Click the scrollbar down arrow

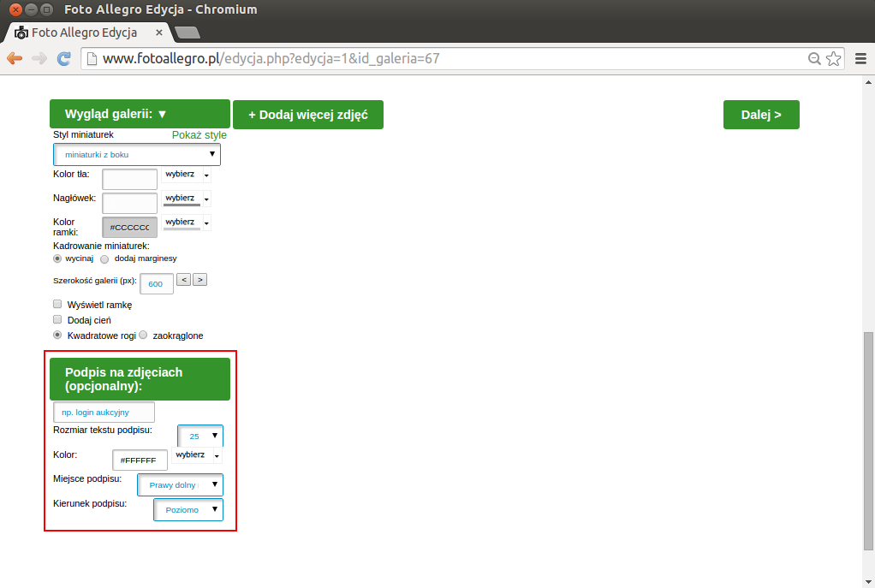pyautogui.click(x=868, y=582)
